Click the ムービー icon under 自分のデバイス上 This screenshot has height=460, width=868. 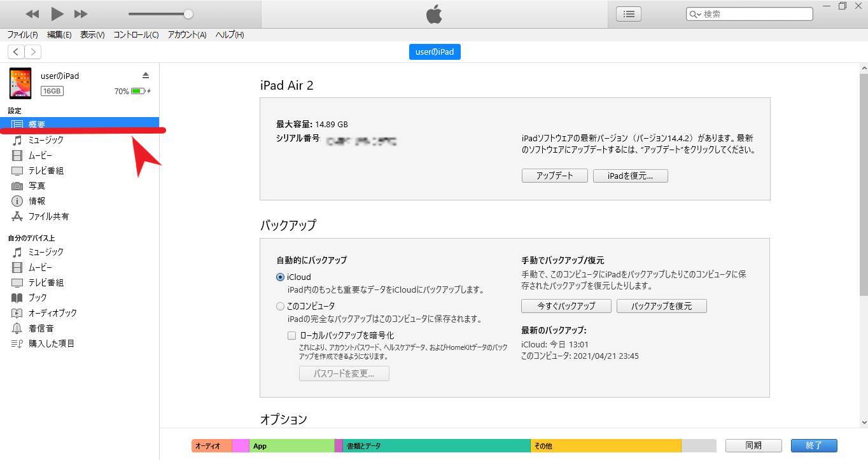click(x=17, y=267)
